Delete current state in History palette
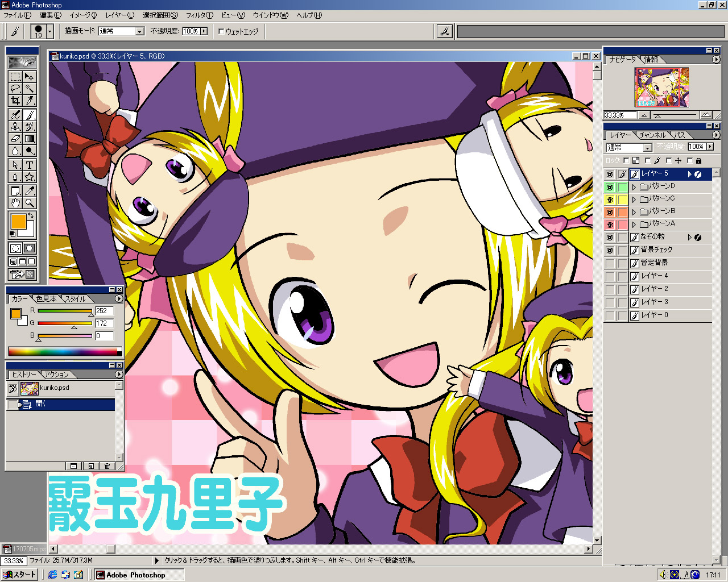 pos(107,466)
